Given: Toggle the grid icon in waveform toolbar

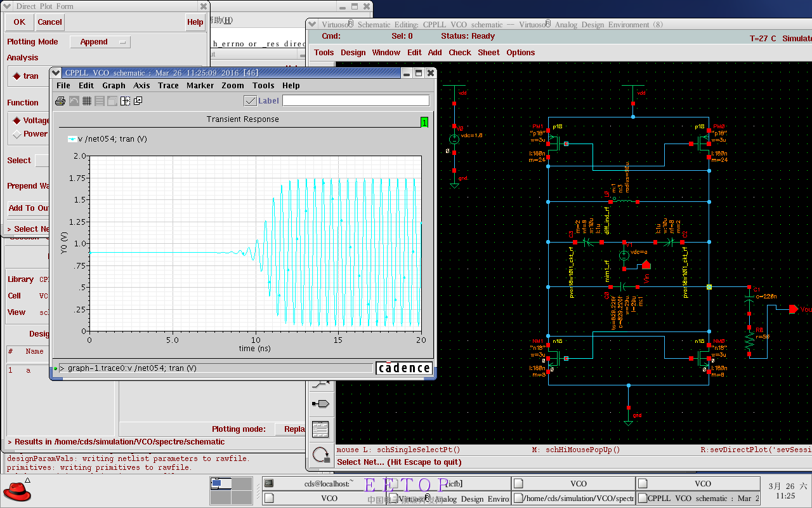Looking at the screenshot, I should (x=86, y=101).
